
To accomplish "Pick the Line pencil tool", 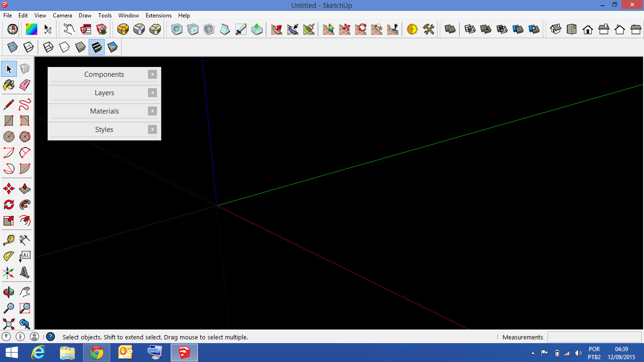I will 8,104.
